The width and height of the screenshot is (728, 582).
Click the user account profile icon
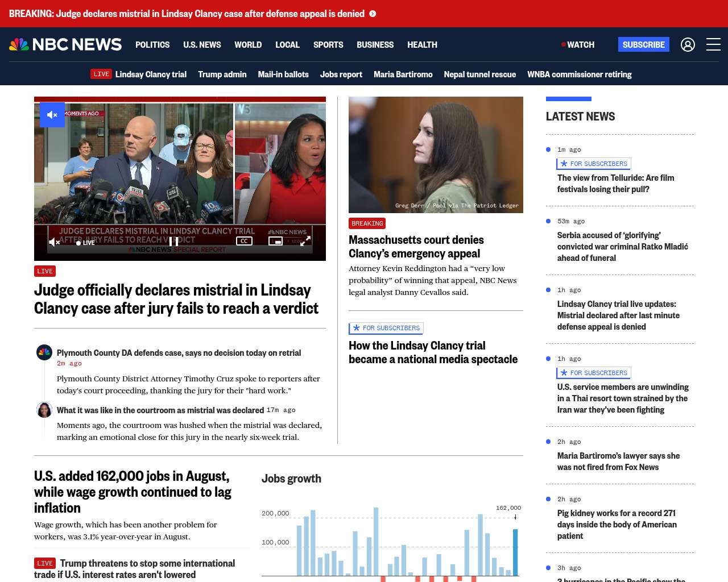click(688, 44)
